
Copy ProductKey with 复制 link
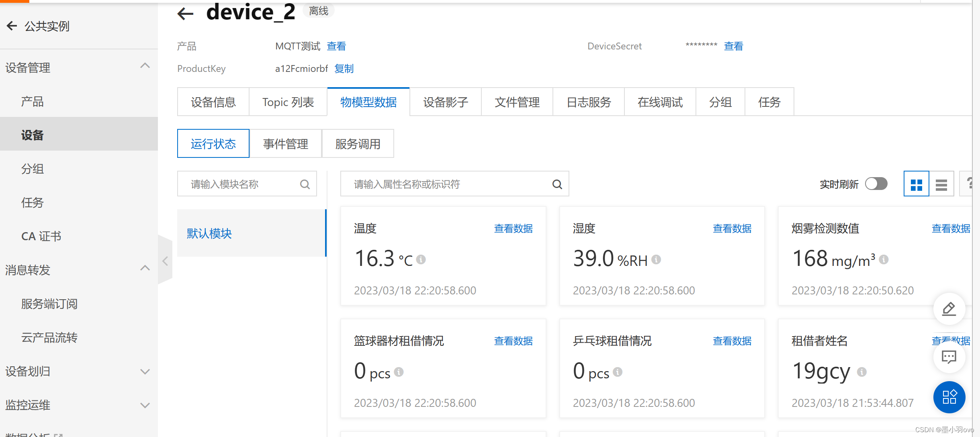point(344,69)
